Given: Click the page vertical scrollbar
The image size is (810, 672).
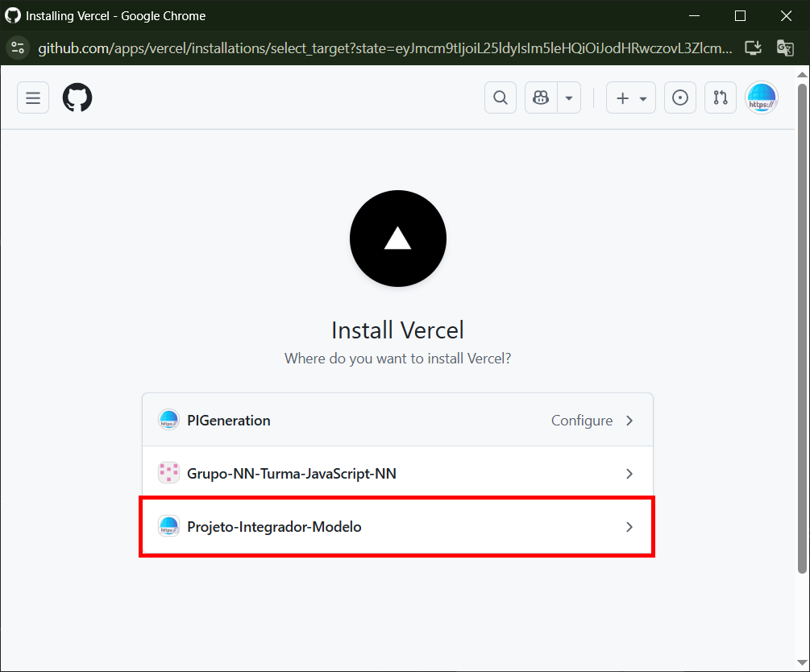Looking at the screenshot, I should [802, 322].
